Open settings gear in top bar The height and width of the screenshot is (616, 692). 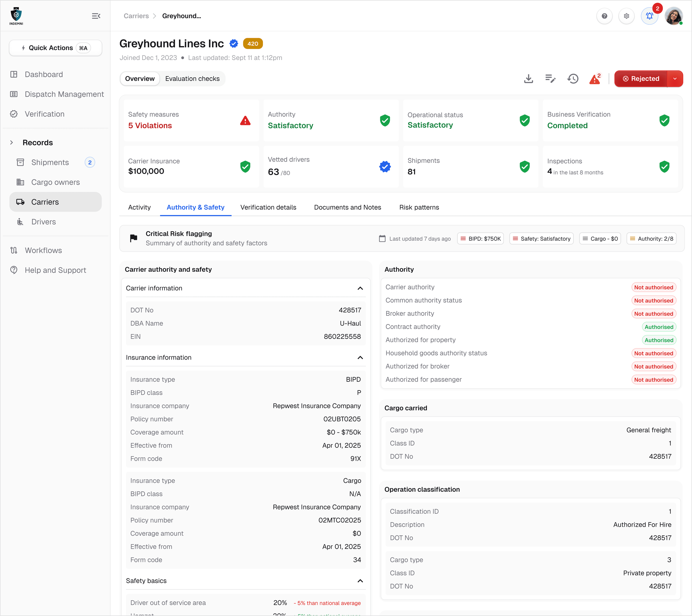[627, 16]
